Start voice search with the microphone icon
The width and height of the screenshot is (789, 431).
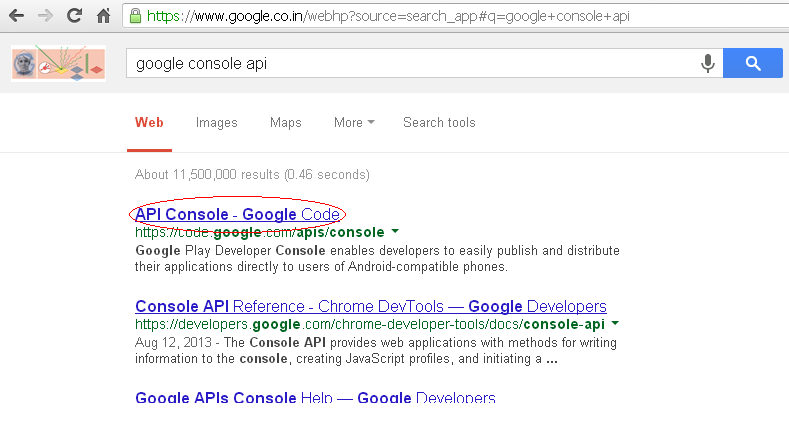707,63
